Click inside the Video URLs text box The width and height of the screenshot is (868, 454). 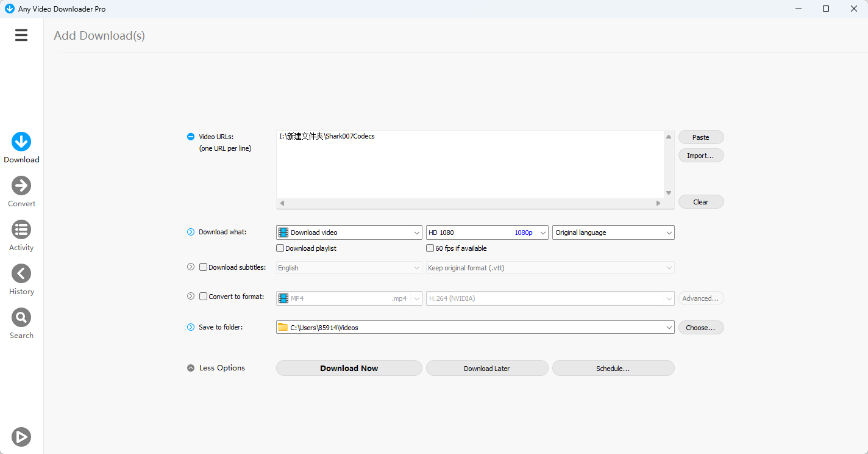(x=470, y=164)
